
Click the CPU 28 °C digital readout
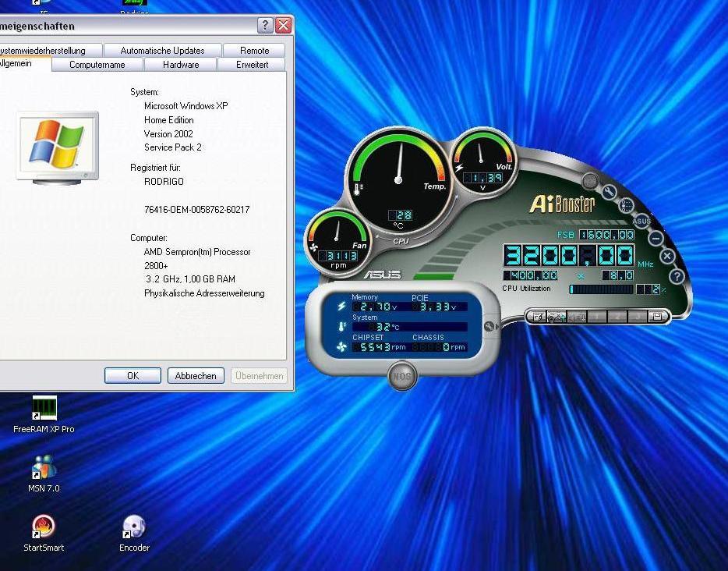tap(400, 215)
